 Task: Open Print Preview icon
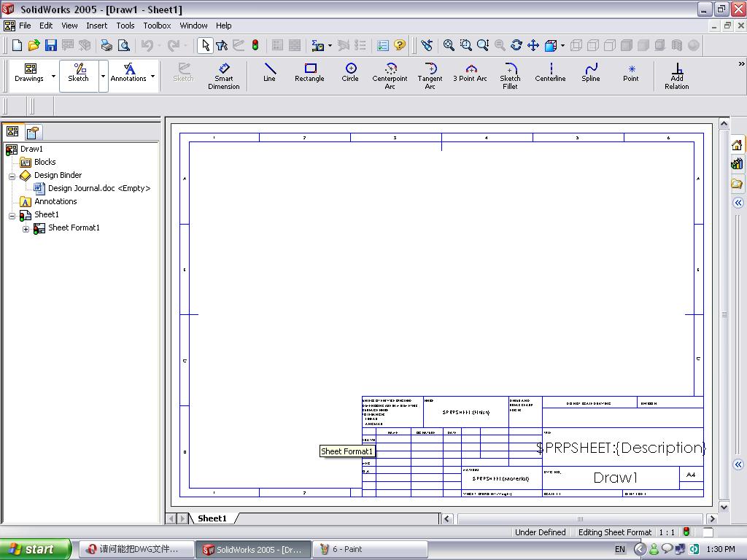pyautogui.click(x=124, y=45)
